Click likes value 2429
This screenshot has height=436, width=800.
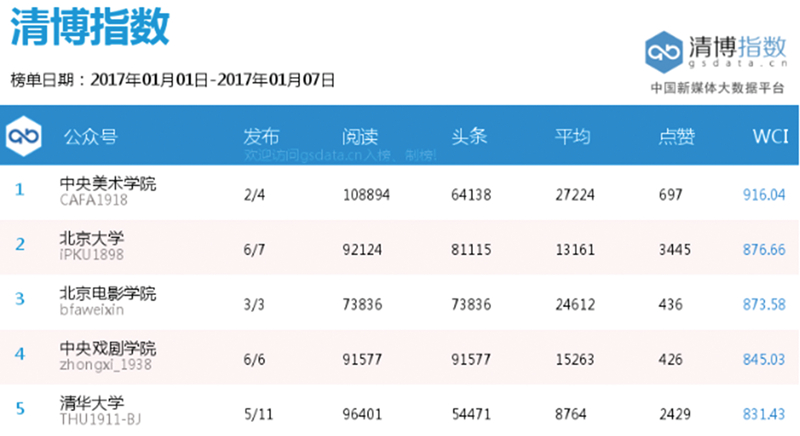tap(674, 414)
